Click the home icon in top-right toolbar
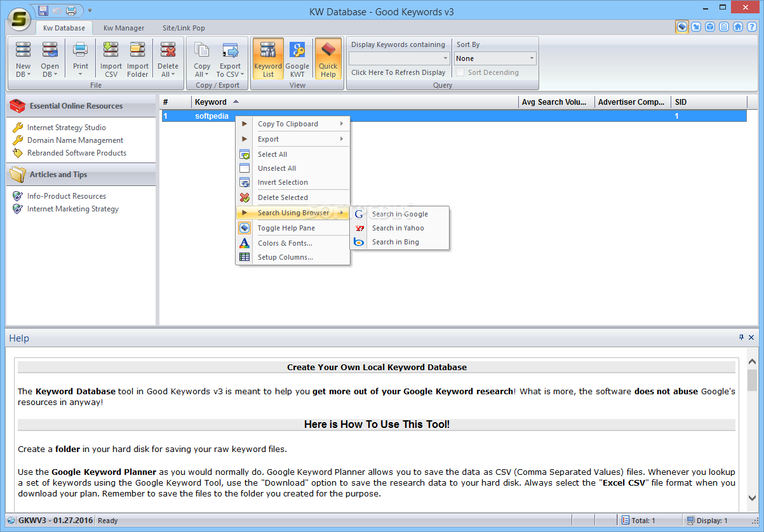The image size is (764, 532). coord(738,27)
